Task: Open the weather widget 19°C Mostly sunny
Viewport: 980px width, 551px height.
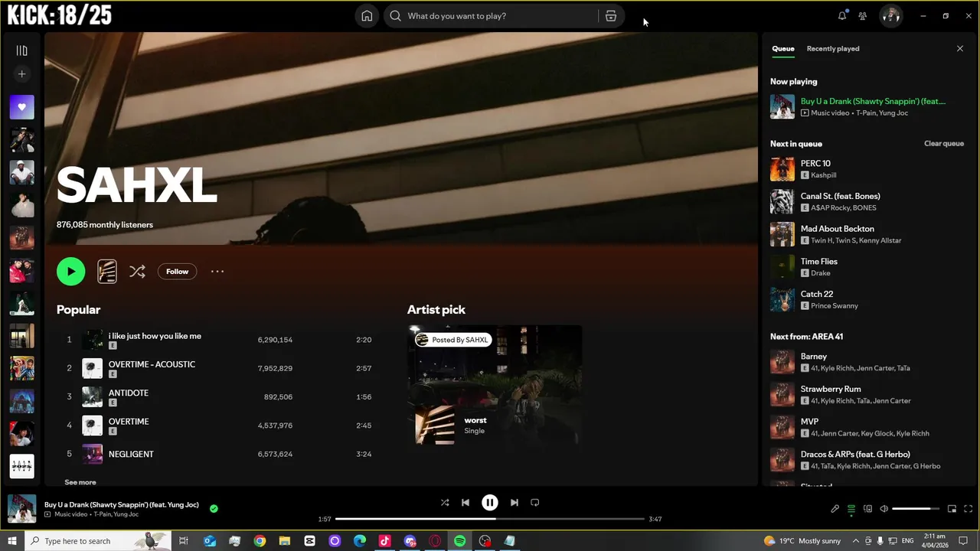Action: coord(802,541)
